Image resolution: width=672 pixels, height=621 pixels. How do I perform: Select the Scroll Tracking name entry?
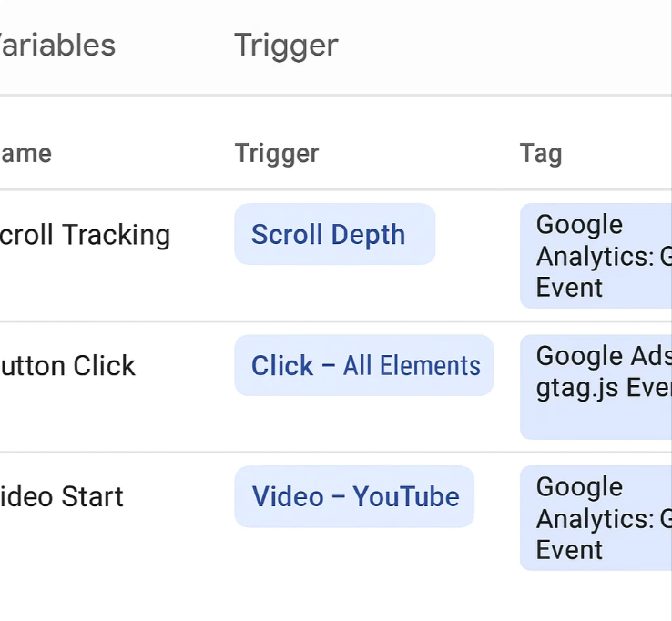(85, 235)
